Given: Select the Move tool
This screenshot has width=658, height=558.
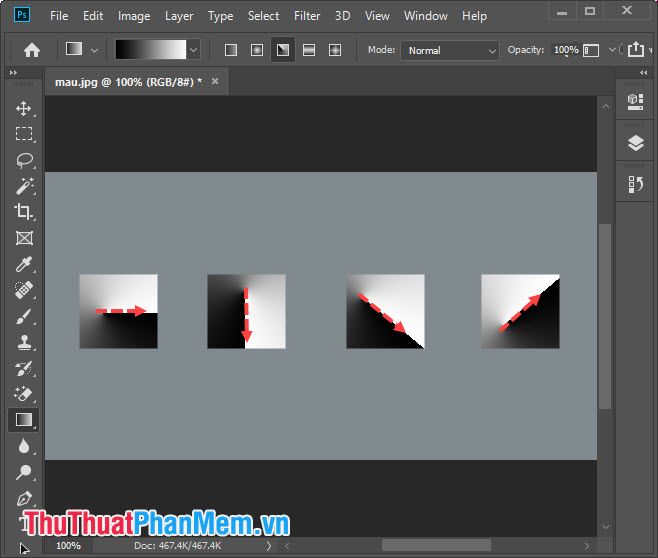Looking at the screenshot, I should 24,108.
